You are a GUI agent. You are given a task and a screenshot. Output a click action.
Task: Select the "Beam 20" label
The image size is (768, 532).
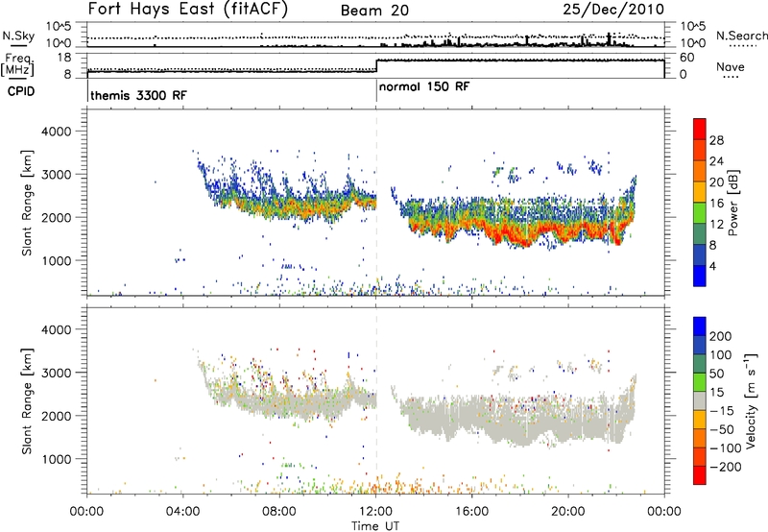pos(374,11)
